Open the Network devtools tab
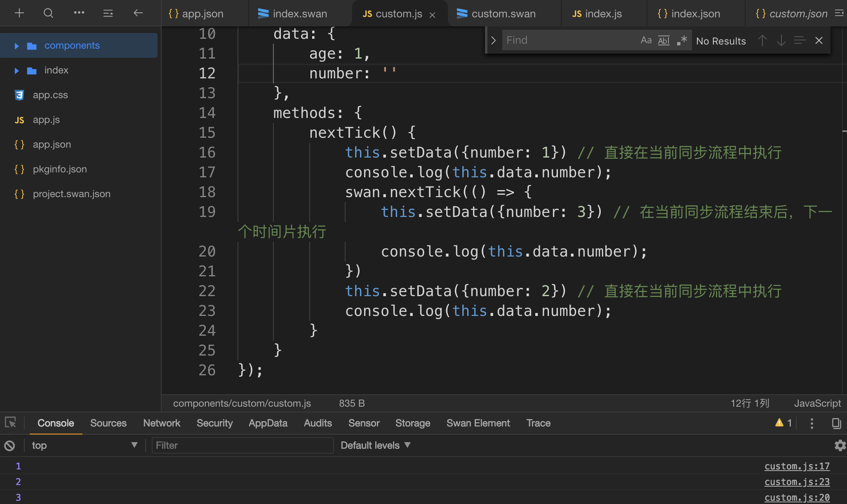Image resolution: width=847 pixels, height=504 pixels. [x=162, y=423]
